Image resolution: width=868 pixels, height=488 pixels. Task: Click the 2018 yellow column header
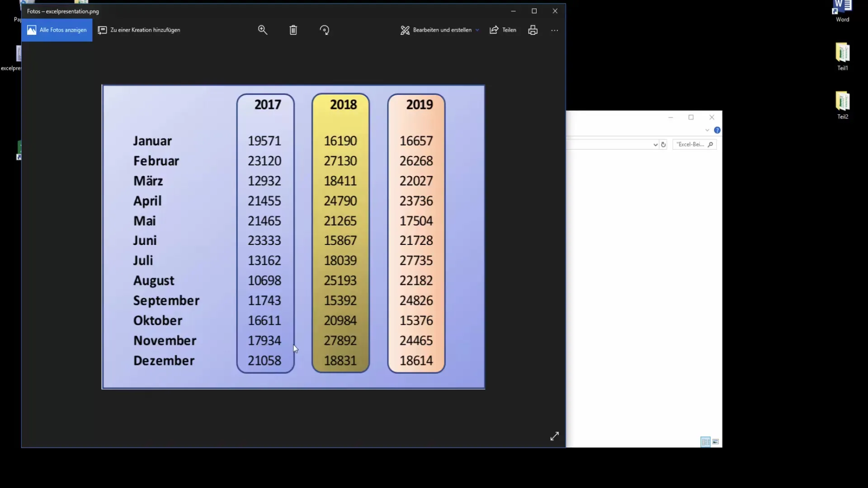(343, 104)
